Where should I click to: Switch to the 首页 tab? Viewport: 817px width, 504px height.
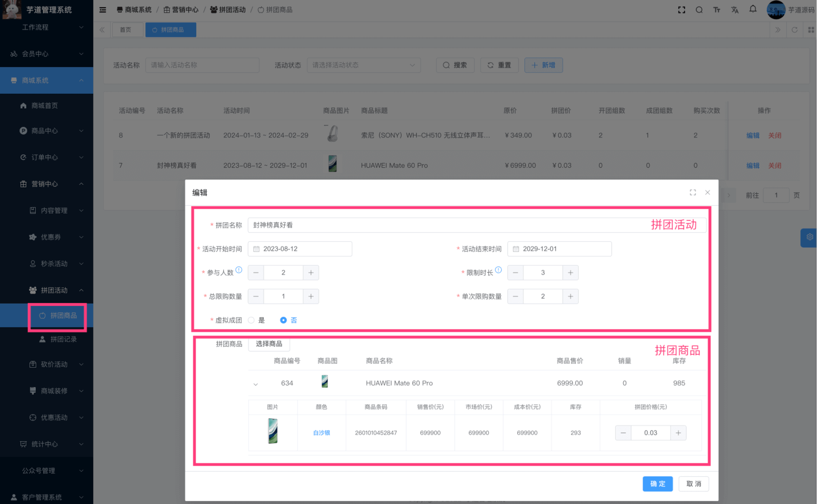[x=125, y=30]
